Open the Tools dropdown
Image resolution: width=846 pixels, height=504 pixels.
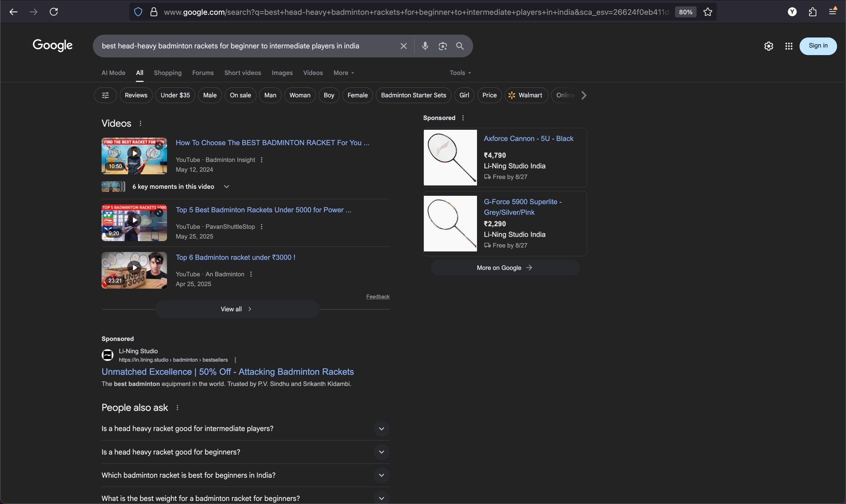[460, 73]
